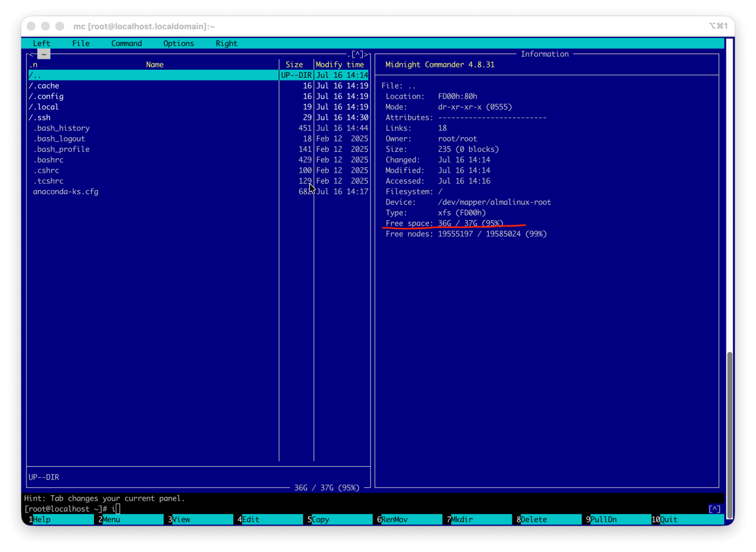Select the .ssh directory
The height and width of the screenshot is (552, 756).
tap(153, 117)
